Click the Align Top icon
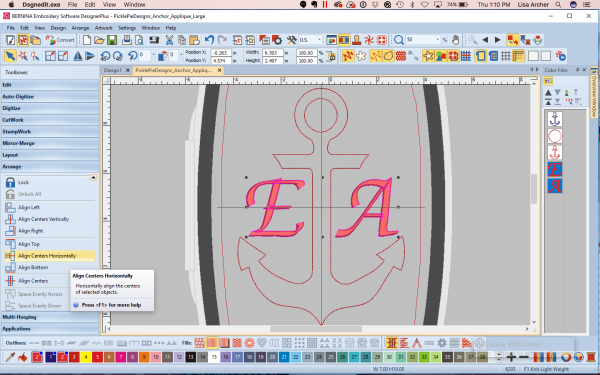600x375 pixels. coord(10,244)
